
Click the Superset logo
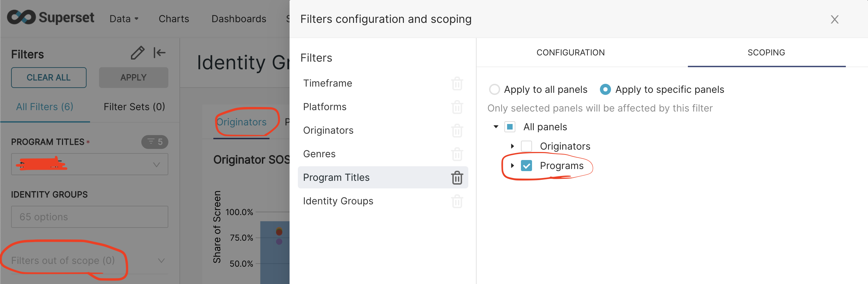tap(51, 17)
